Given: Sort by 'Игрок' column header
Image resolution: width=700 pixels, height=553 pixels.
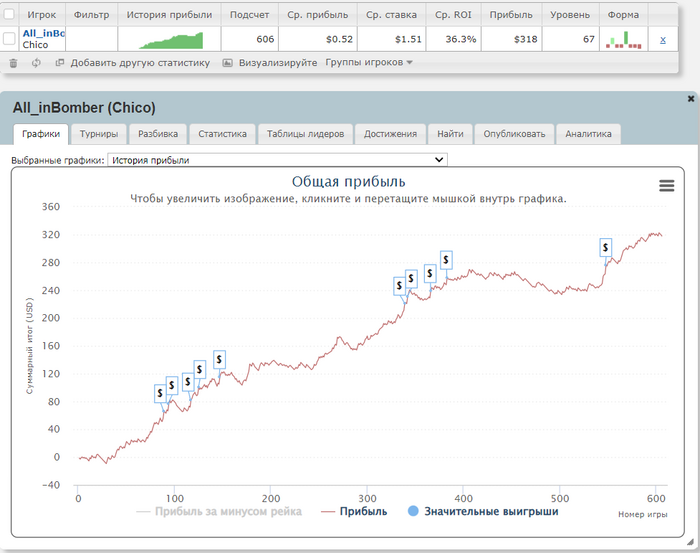Looking at the screenshot, I should [x=42, y=15].
